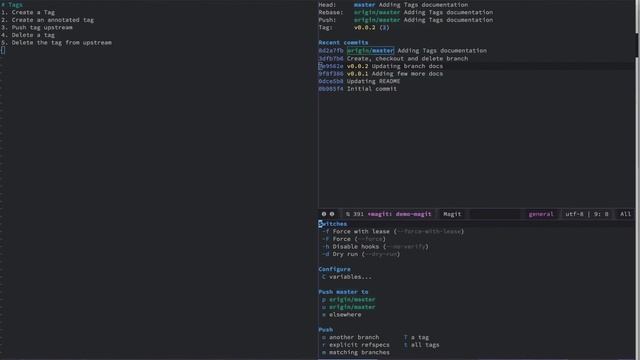Select the 'Updating README' commit
The image size is (640, 360).
[360, 81]
